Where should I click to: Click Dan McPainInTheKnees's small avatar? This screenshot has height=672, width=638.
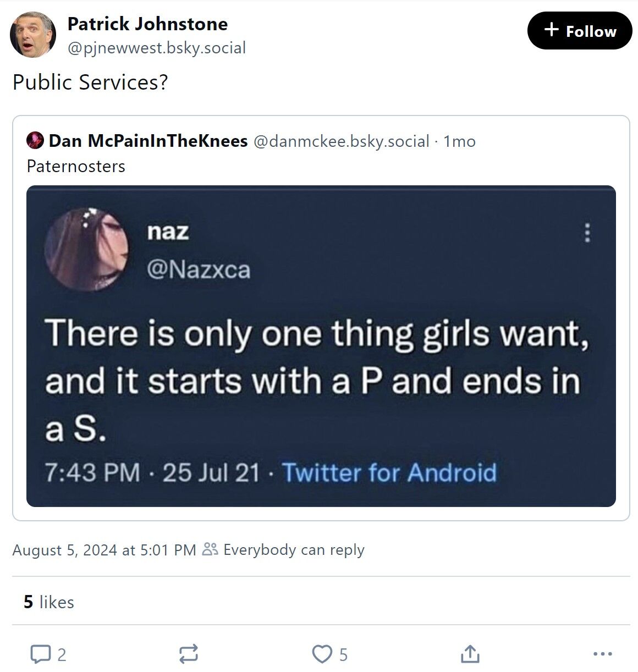(x=35, y=141)
